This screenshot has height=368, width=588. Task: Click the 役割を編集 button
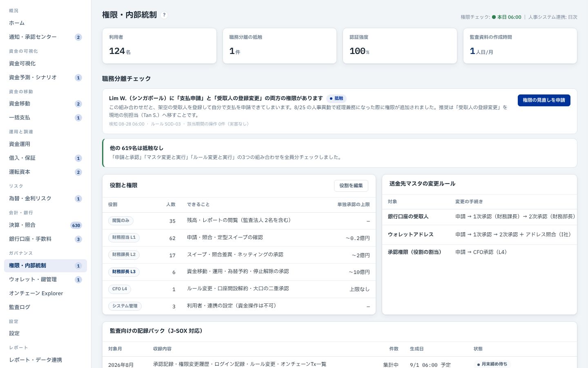coord(351,186)
